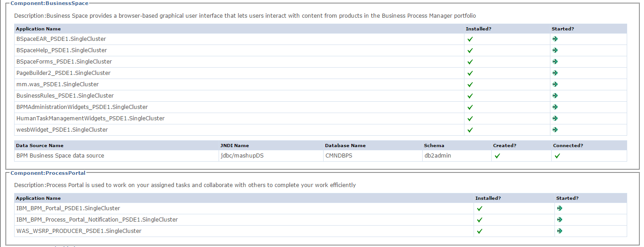The height and width of the screenshot is (247, 644).
Task: Click Started arrow for HumanTaskManagementWidgets_PSDE1.SingleCluster
Action: tap(555, 118)
